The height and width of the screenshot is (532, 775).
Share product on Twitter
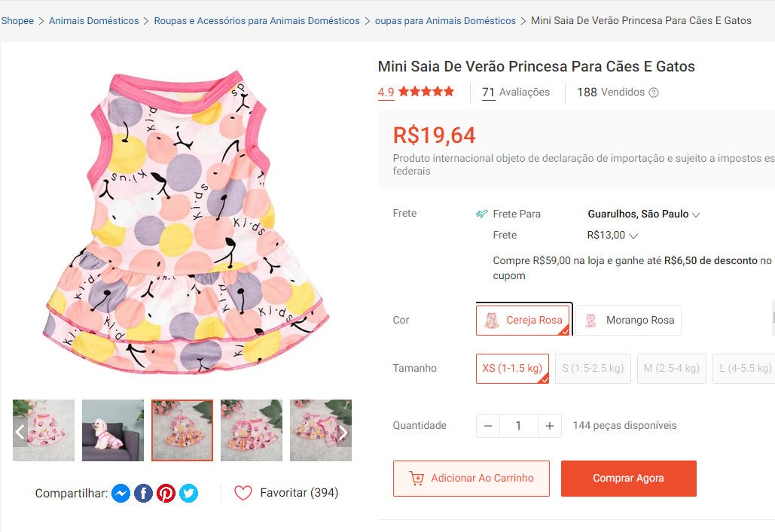[188, 494]
